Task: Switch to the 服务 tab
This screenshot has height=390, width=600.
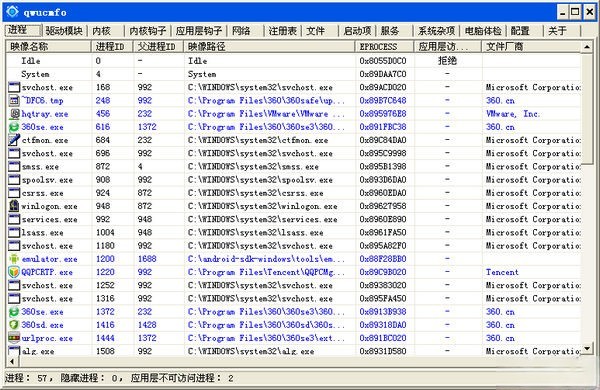Action: coord(395,31)
